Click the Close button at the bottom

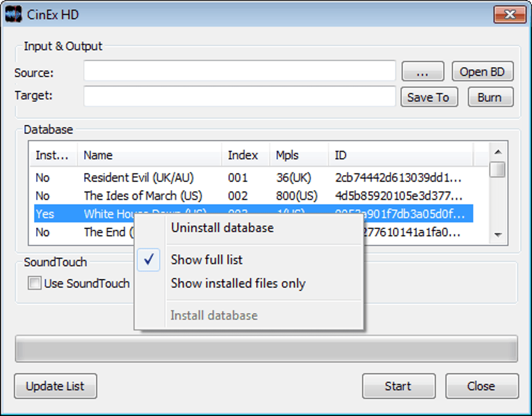(482, 386)
